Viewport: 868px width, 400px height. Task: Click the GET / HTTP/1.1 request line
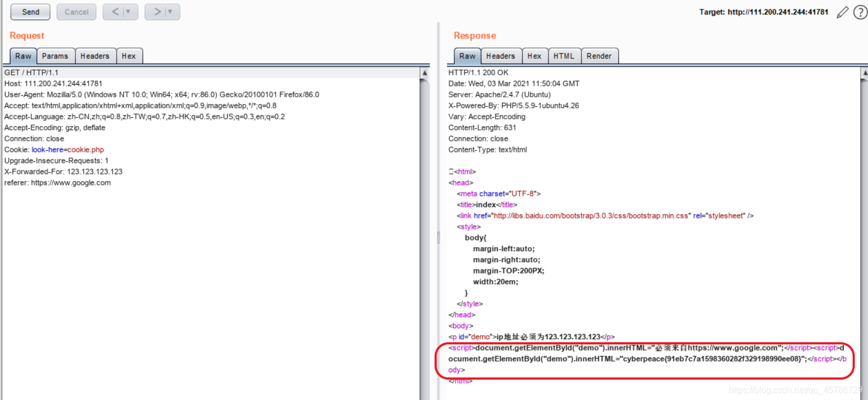pos(31,73)
